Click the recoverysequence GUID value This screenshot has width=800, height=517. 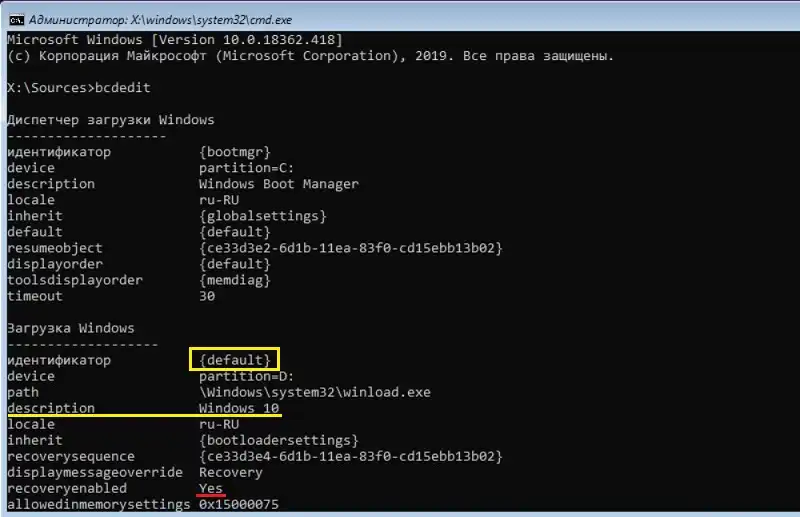tap(351, 456)
